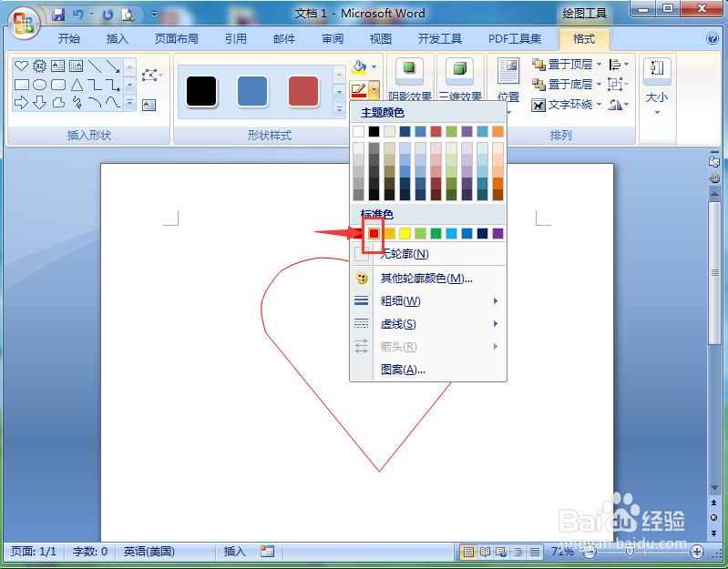Open the size (大小) group
728x569 pixels.
pyautogui.click(x=657, y=86)
